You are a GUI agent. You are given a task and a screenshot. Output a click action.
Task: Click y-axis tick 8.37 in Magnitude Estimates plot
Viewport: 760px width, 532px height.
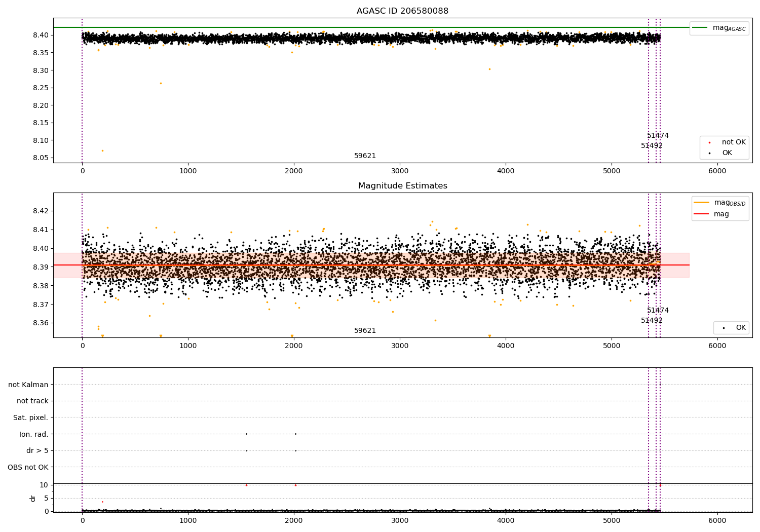[41, 305]
